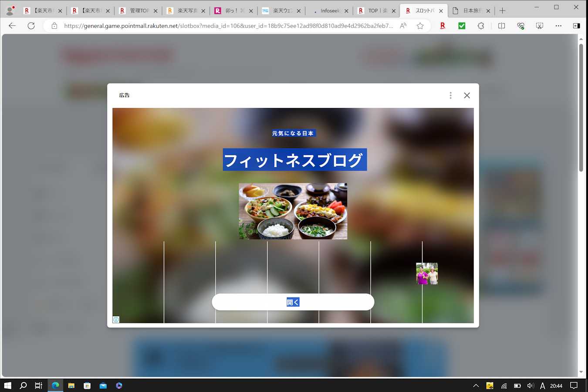588x392 pixels.
Task: Open Windows taskbar search
Action: pyautogui.click(x=23, y=385)
